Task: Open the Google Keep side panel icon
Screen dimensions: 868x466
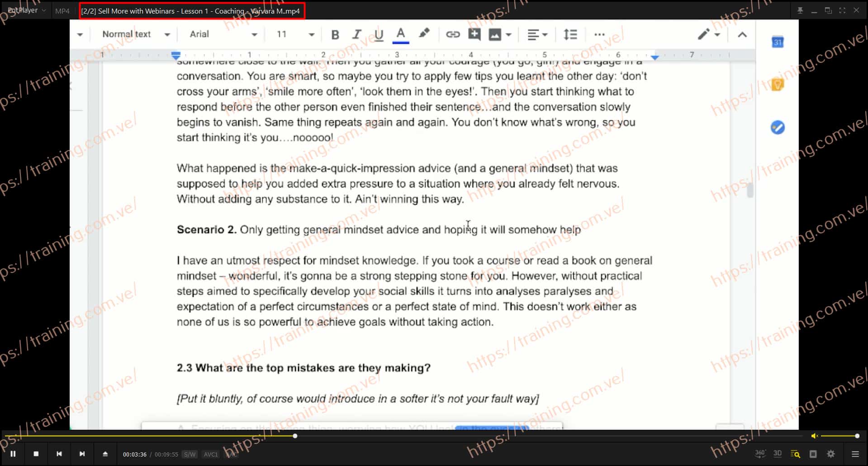Action: click(778, 85)
